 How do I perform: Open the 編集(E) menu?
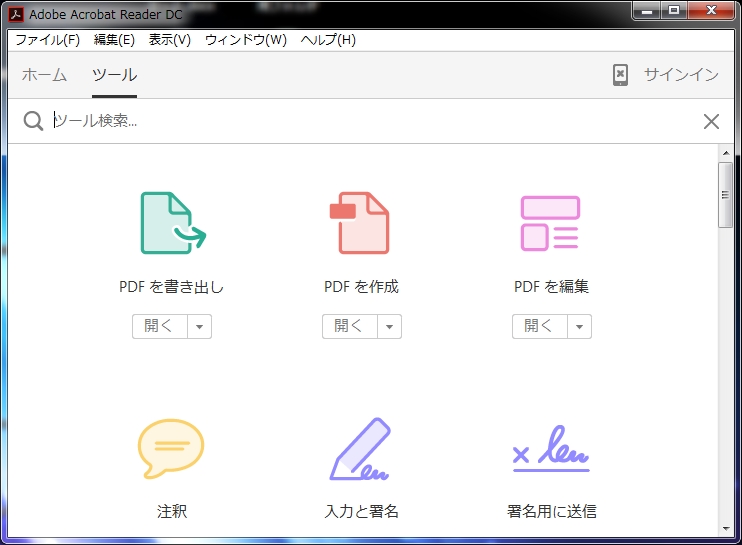pos(114,40)
